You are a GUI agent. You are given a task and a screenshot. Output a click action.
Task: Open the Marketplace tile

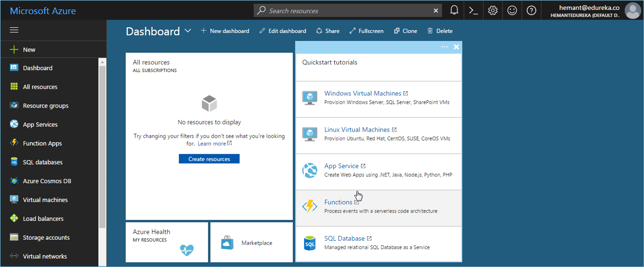point(252,243)
